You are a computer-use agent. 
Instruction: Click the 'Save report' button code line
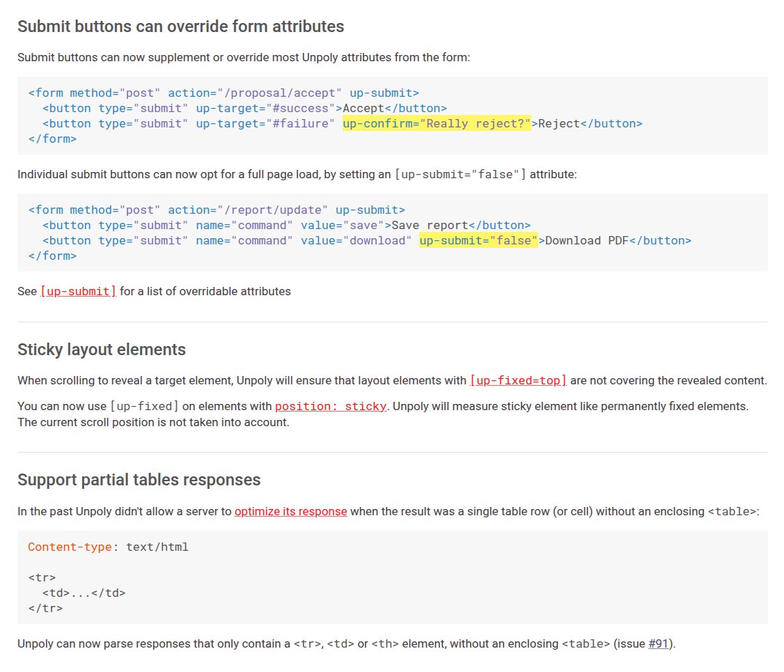[286, 226]
